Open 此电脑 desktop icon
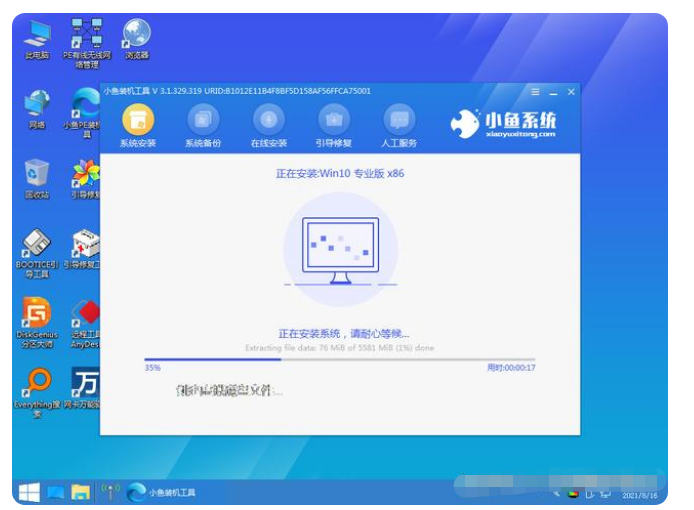The height and width of the screenshot is (510, 694). click(37, 39)
